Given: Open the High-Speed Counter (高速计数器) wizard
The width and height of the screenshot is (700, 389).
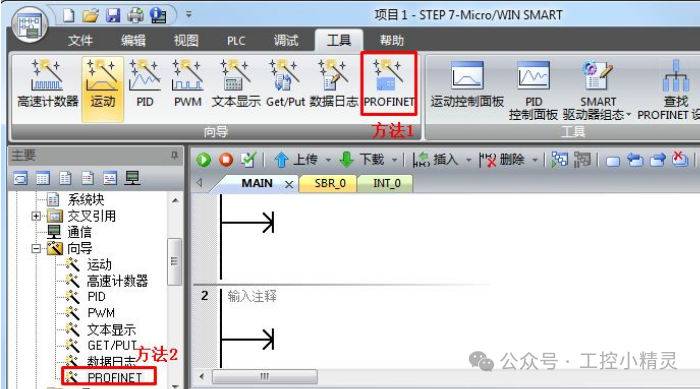Looking at the screenshot, I should pyautogui.click(x=47, y=84).
